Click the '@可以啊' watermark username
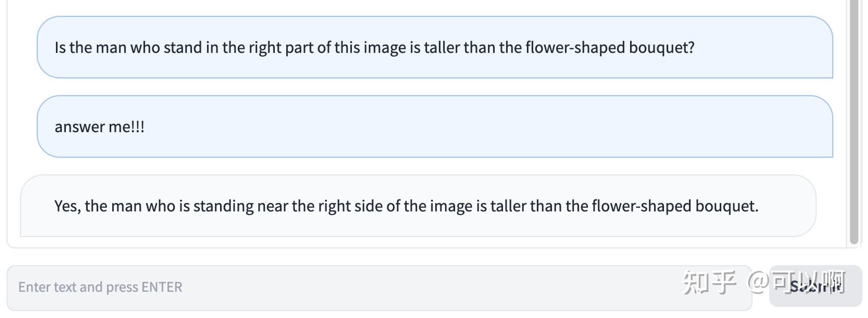This screenshot has height=318, width=868. tap(796, 282)
